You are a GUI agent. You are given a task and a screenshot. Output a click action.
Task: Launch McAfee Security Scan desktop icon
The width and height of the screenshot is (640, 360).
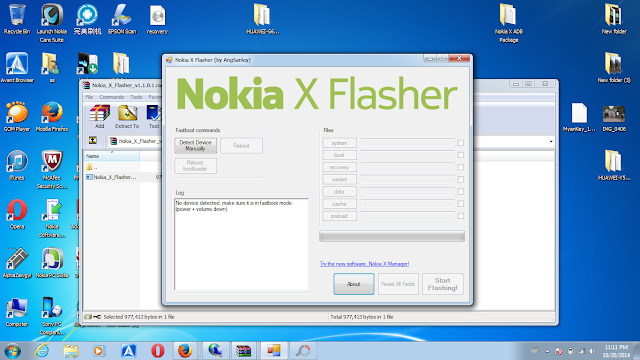click(52, 170)
